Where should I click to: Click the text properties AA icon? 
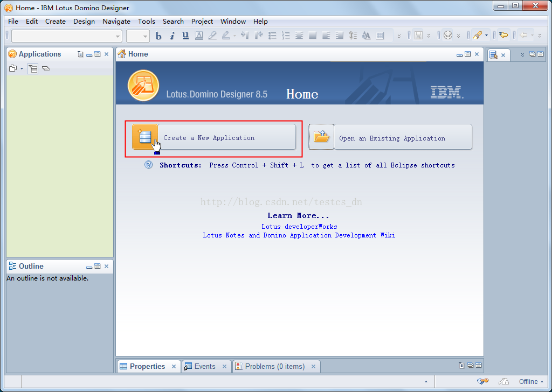366,36
